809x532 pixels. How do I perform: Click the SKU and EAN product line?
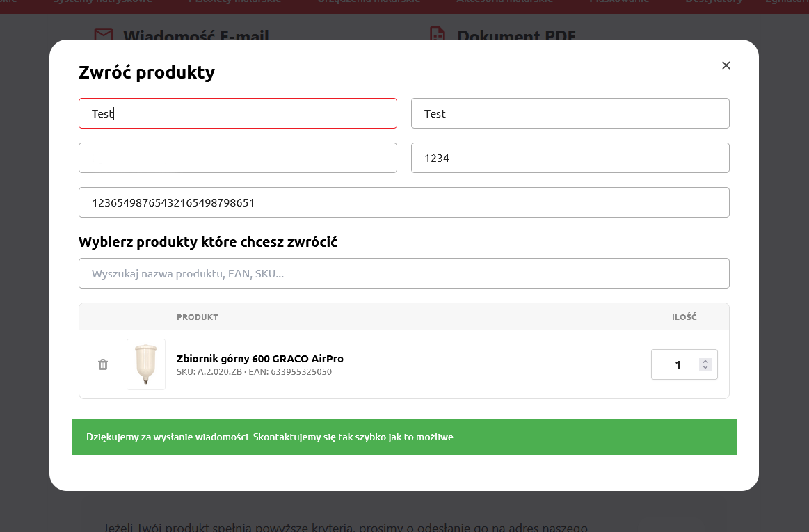[x=254, y=372]
